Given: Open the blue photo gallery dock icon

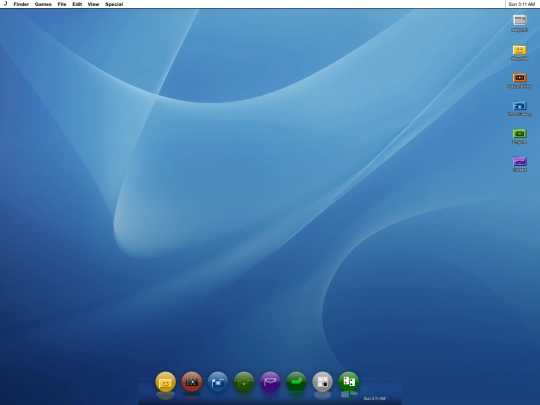Looking at the screenshot, I should tap(218, 382).
